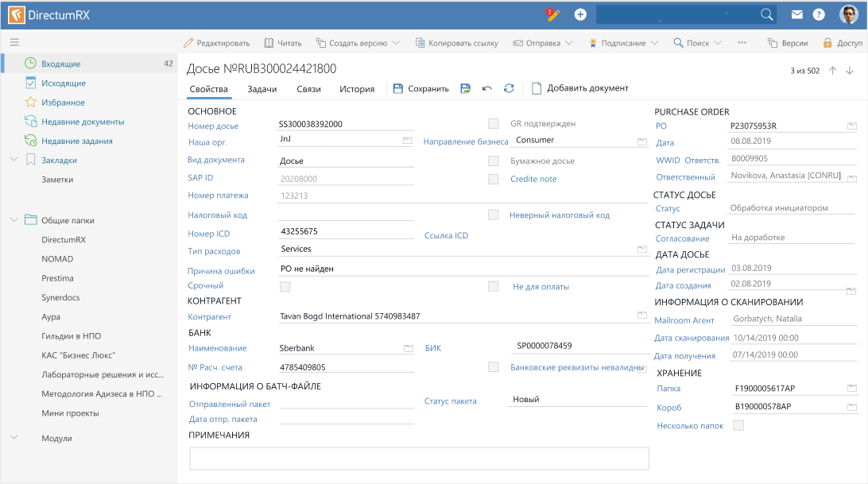Toggle the Срочный checkbox
Screen dimensions: 868x484
(x=285, y=286)
